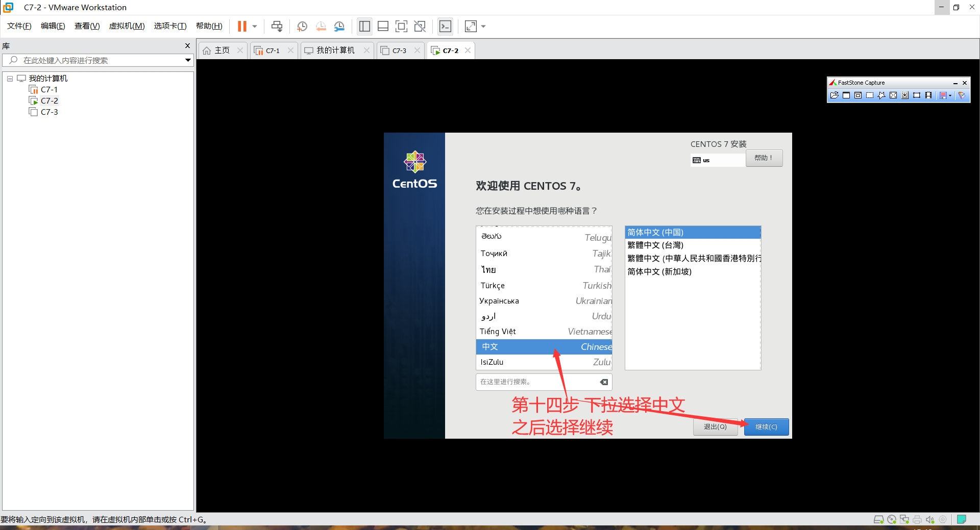This screenshot has height=530, width=980.
Task: Collapse the 我的计算机 tree node
Action: click(10, 79)
